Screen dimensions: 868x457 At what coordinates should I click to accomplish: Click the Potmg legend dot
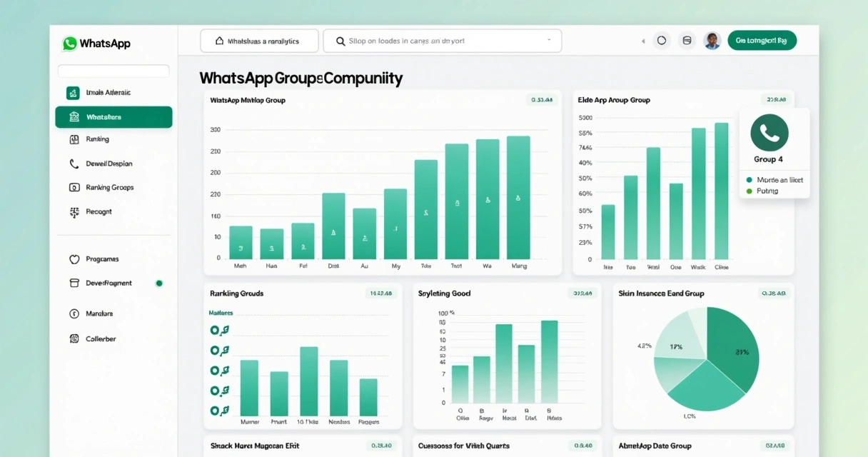[749, 191]
